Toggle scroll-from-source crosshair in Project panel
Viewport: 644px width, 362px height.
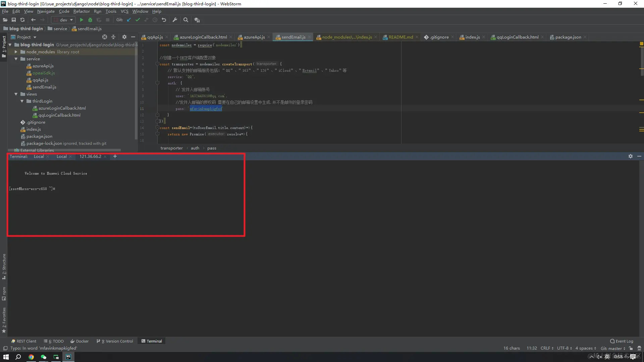click(104, 37)
